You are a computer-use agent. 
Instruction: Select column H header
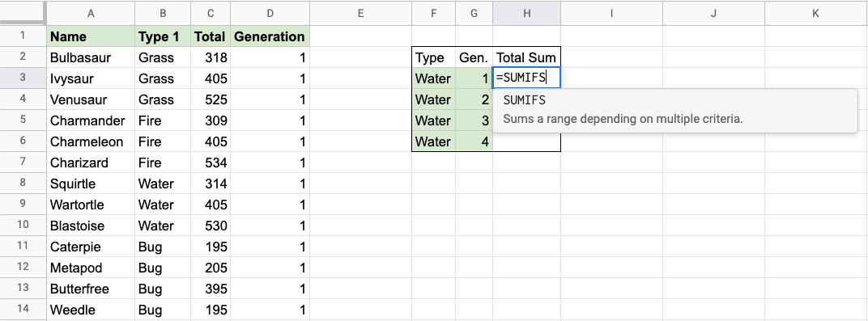(526, 13)
